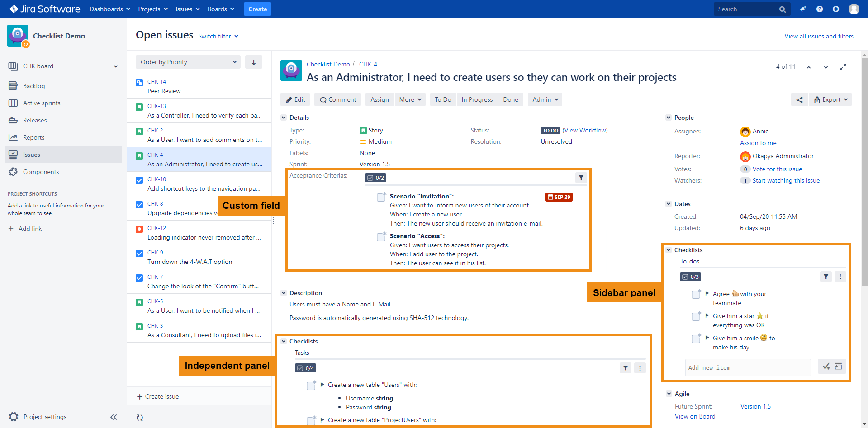Check the "Create a new table Users" item

[x=311, y=385]
